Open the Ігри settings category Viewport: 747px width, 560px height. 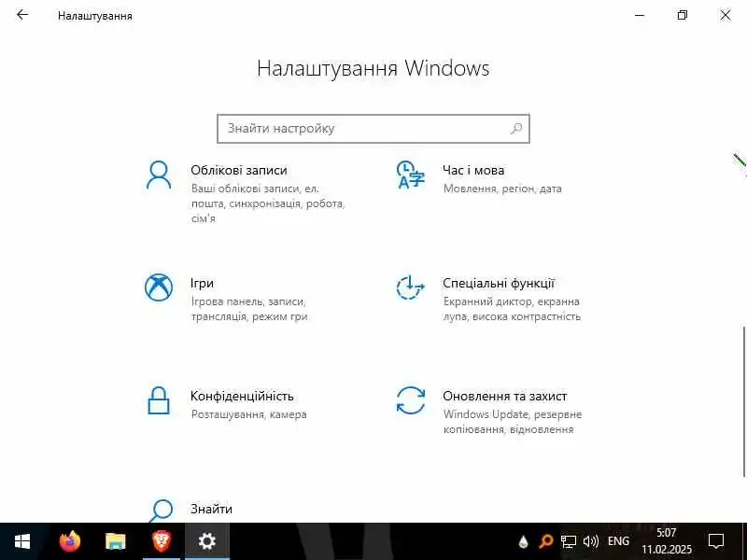(202, 284)
